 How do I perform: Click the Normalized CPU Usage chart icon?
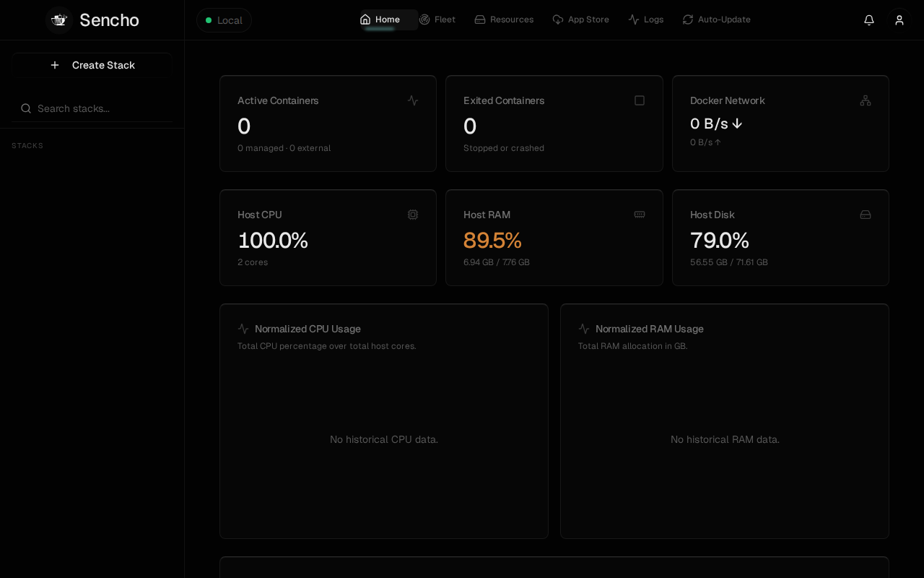[243, 329]
